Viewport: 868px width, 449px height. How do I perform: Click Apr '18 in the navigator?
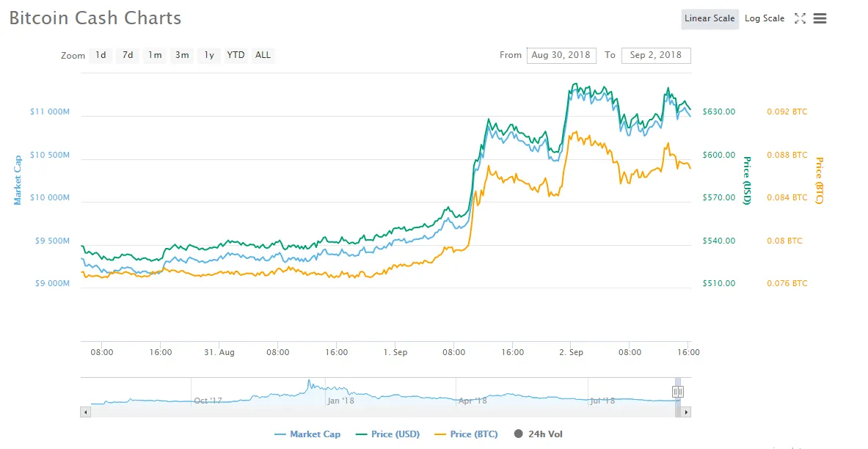pyautogui.click(x=473, y=401)
